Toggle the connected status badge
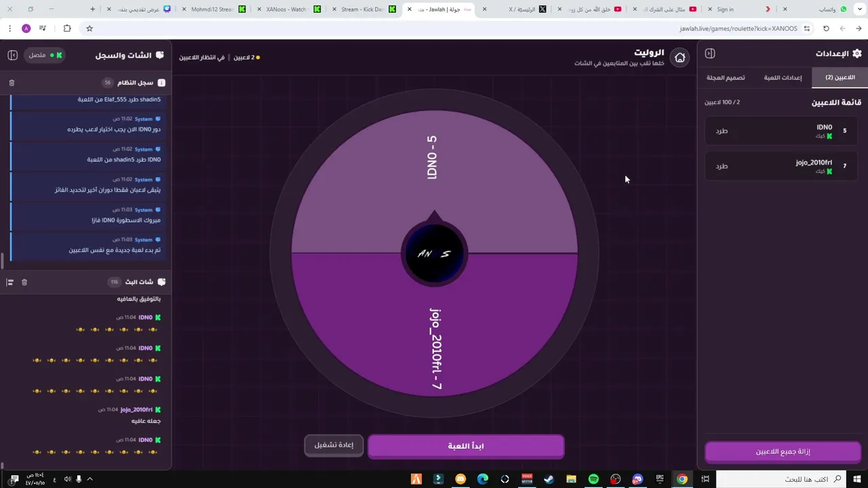This screenshot has width=868, height=488. [45, 55]
